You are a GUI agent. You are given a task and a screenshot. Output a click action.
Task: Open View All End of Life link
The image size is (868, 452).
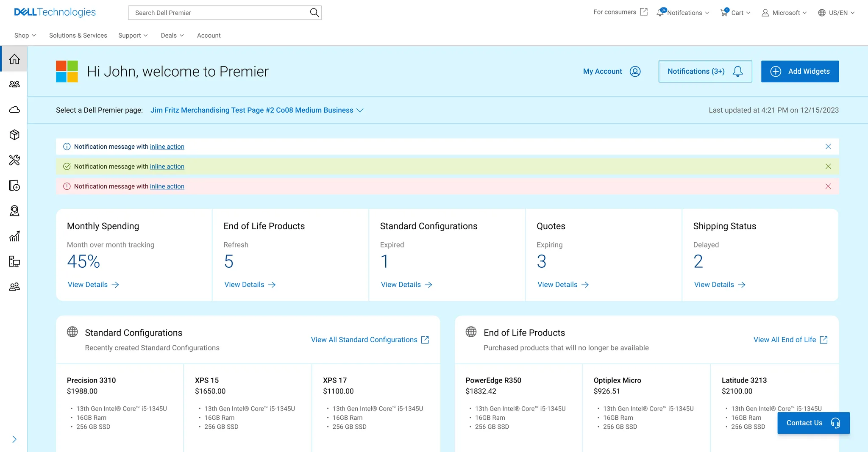790,340
